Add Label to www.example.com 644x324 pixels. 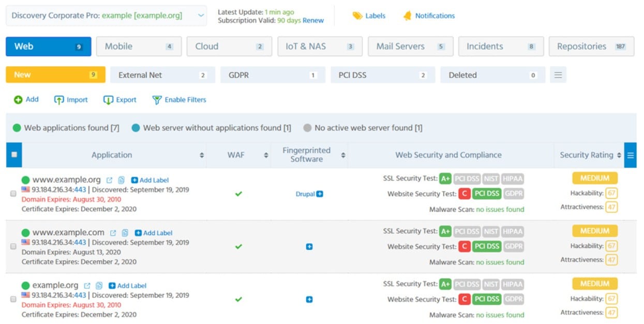coord(153,232)
